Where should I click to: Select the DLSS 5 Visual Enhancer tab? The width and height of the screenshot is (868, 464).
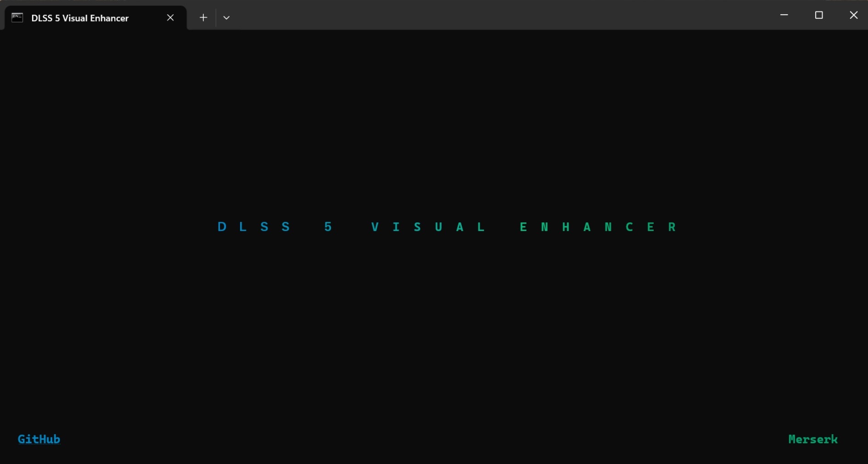coord(95,18)
